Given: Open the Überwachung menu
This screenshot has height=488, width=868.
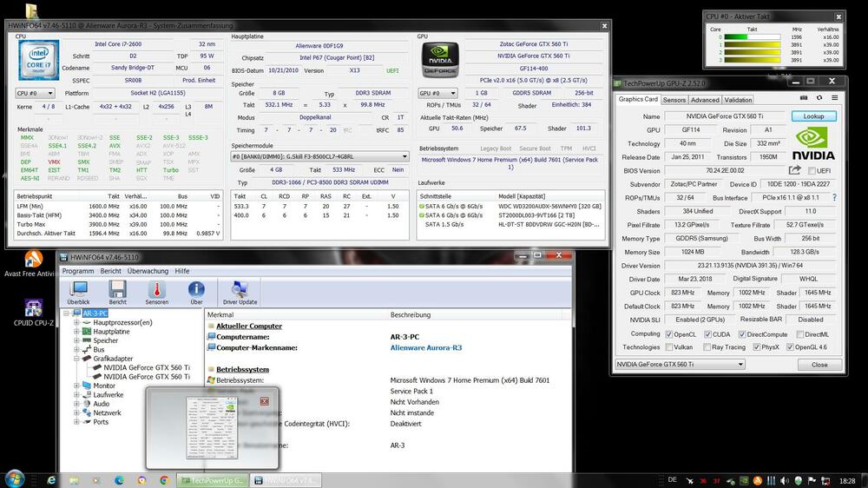Looking at the screenshot, I should point(148,271).
